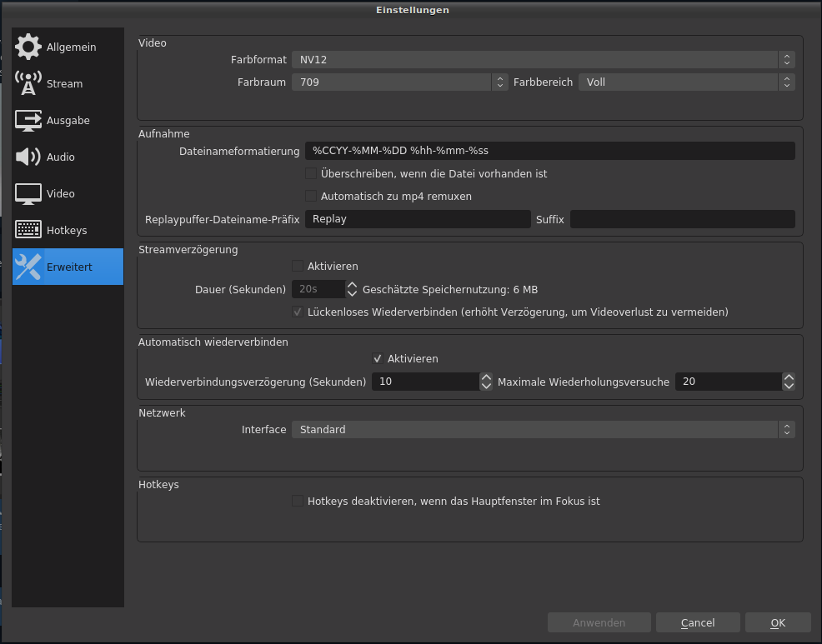Click the Audio speaker icon
Viewport: 822px width, 644px height.
28,157
